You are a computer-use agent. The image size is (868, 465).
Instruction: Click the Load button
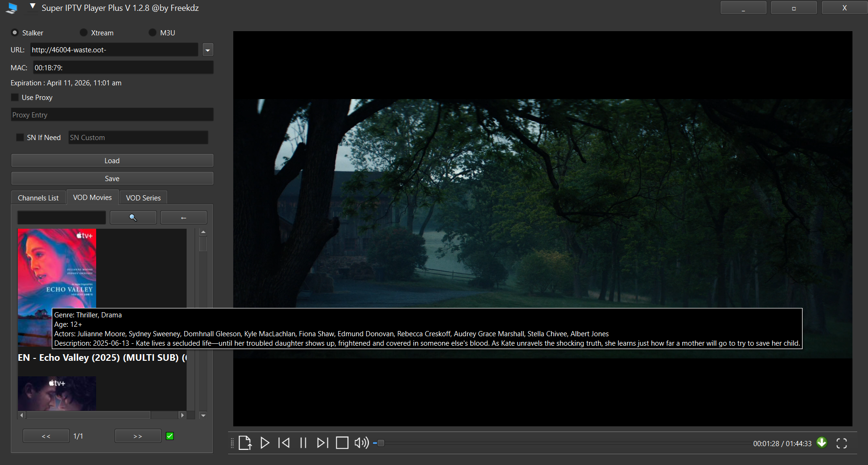pos(112,160)
